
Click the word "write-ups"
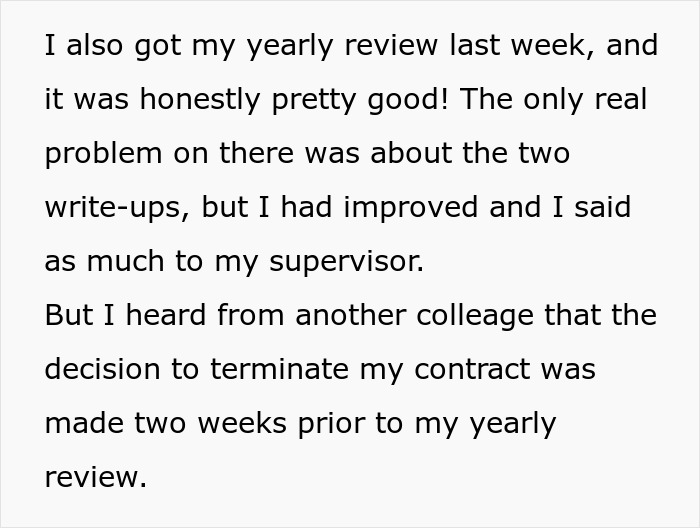[x=116, y=208]
